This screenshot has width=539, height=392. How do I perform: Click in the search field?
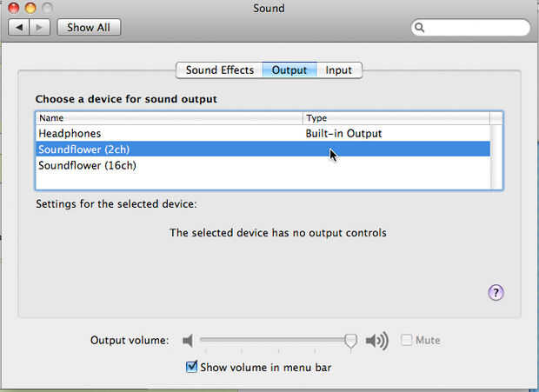pos(474,28)
